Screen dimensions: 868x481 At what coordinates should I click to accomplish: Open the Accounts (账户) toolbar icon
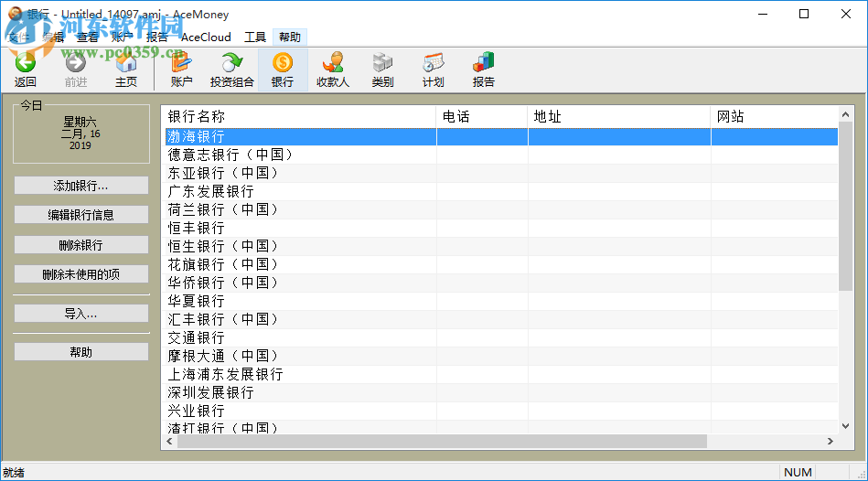[x=181, y=69]
